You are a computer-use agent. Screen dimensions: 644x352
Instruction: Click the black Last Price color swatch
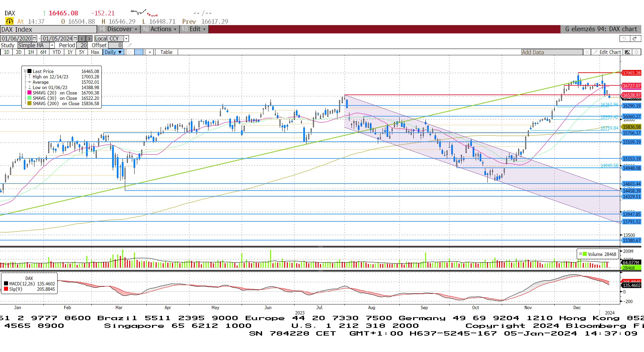pyautogui.click(x=29, y=71)
